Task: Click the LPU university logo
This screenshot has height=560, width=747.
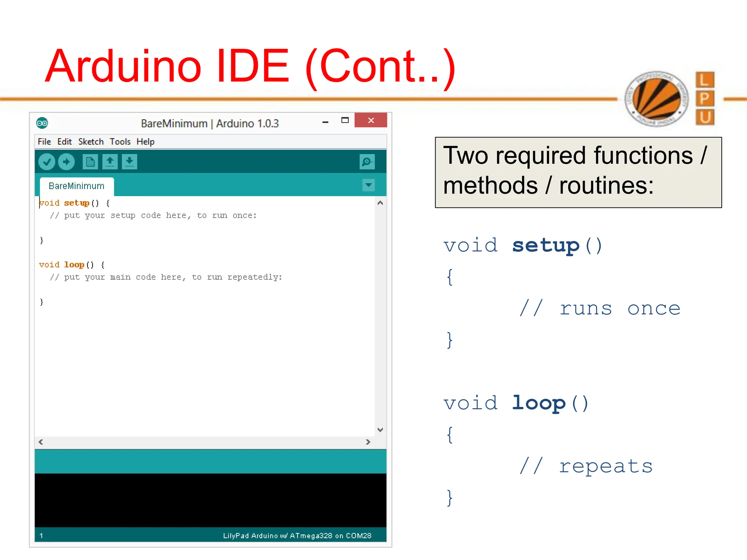Action: 670,98
